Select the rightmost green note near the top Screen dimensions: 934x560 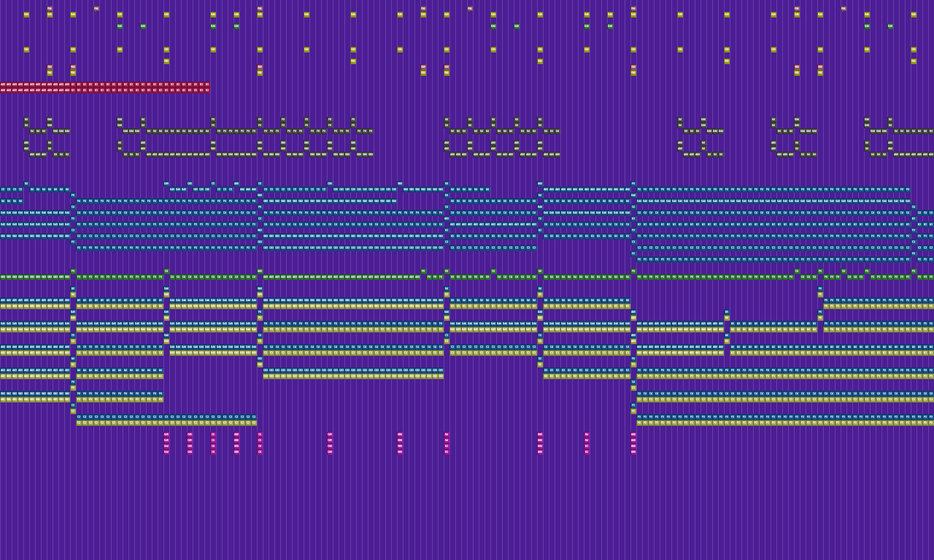pyautogui.click(x=890, y=26)
